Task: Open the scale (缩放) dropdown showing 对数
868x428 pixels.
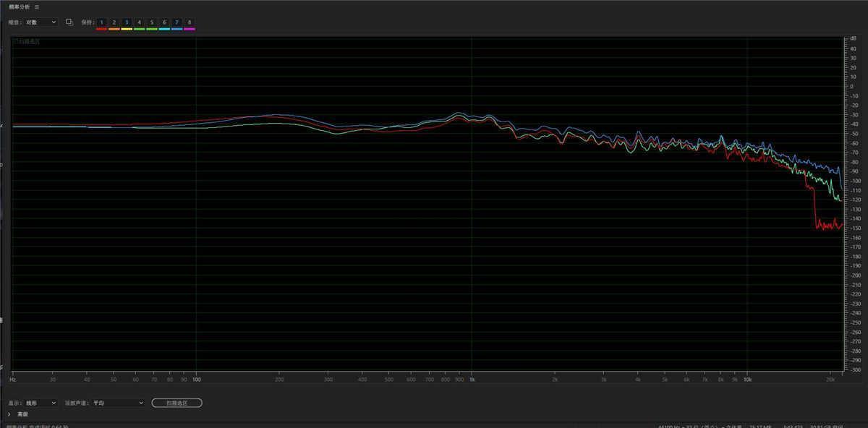Action: [x=41, y=22]
